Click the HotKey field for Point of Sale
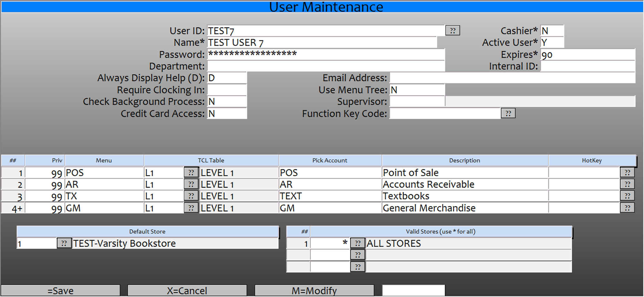644x297 pixels. coord(584,173)
